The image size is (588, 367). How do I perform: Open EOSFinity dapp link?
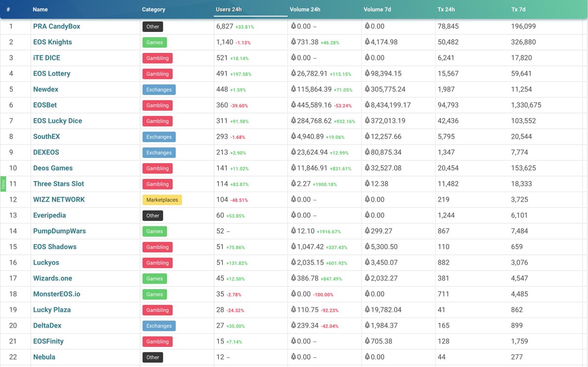pos(49,341)
